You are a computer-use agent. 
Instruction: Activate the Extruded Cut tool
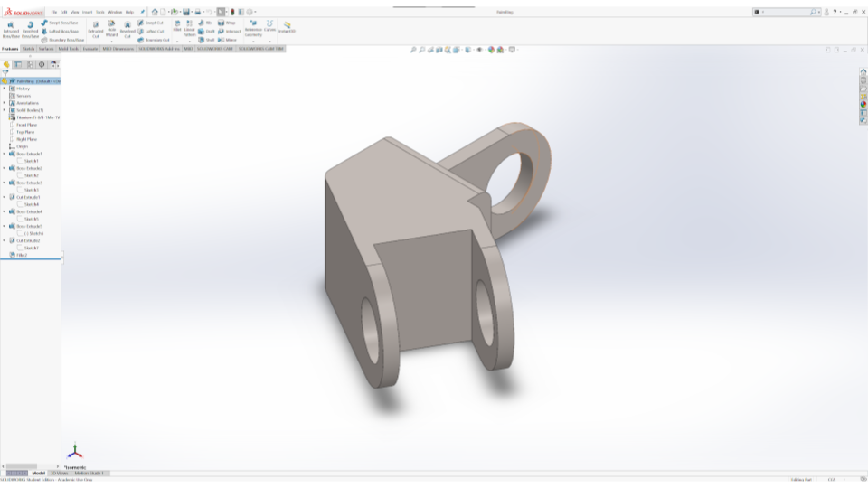pyautogui.click(x=95, y=28)
